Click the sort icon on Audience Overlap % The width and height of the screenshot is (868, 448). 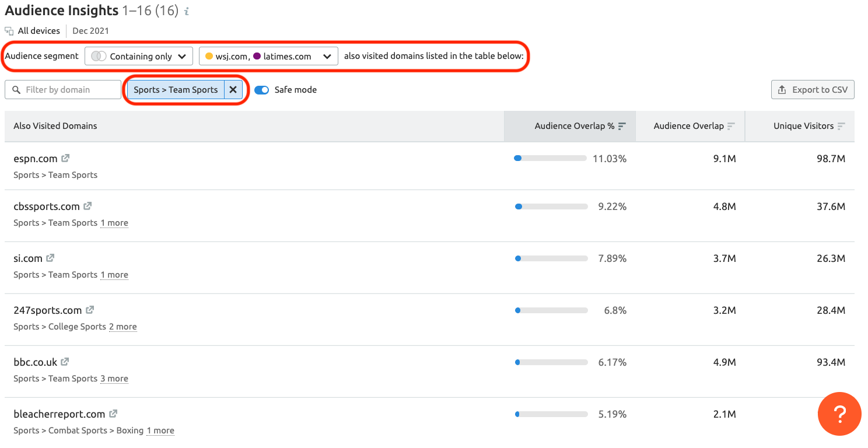tap(622, 126)
